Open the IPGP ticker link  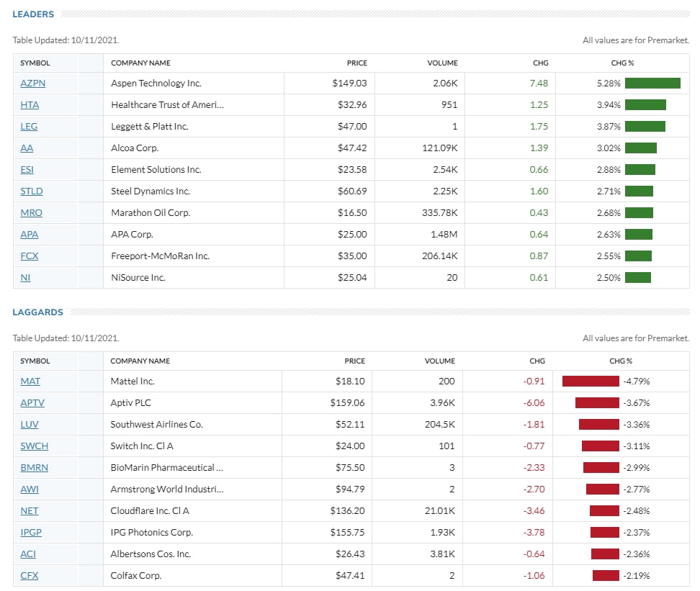coord(31,532)
